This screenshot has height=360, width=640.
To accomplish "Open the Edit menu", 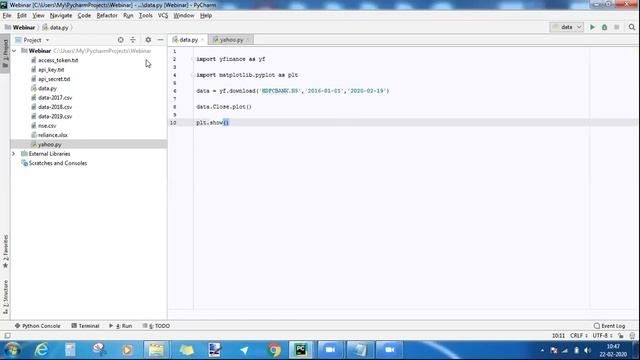I will [x=22, y=16].
